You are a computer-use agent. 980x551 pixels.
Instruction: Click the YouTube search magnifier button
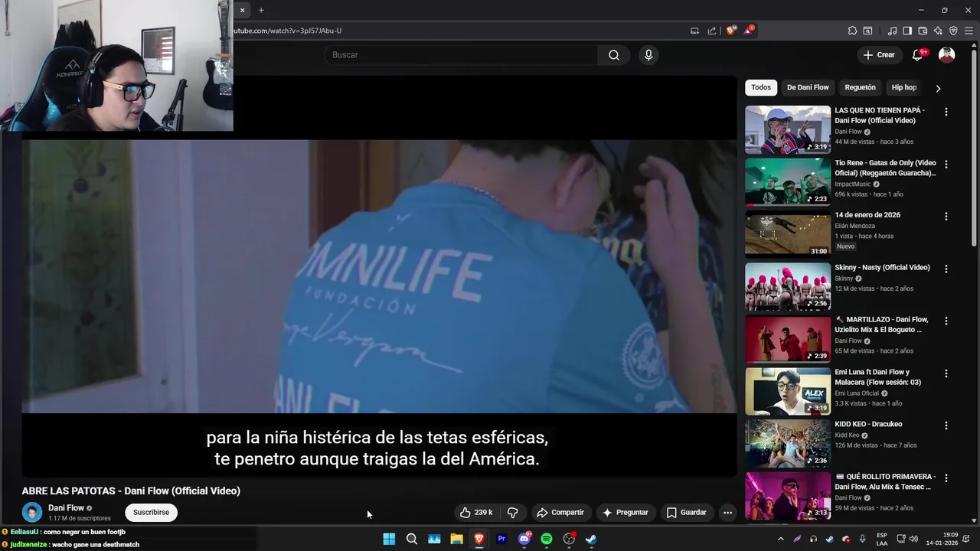coord(614,55)
